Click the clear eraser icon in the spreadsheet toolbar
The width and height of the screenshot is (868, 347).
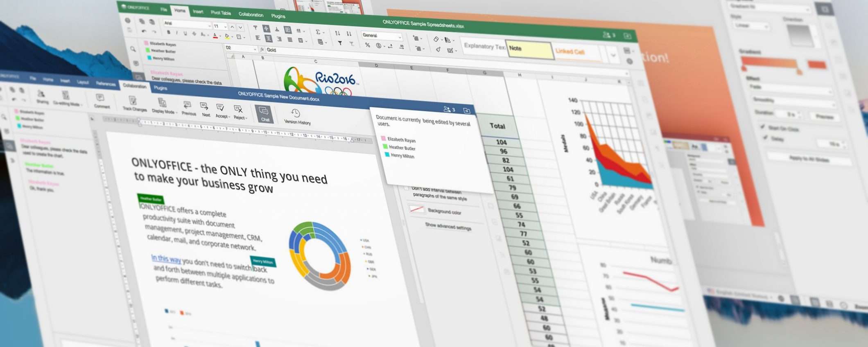pos(436,39)
